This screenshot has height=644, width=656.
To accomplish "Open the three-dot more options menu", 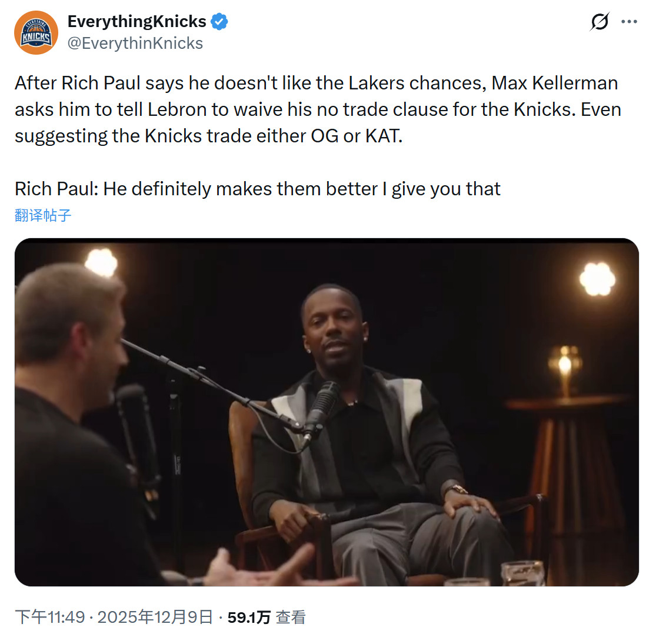I will click(x=629, y=22).
